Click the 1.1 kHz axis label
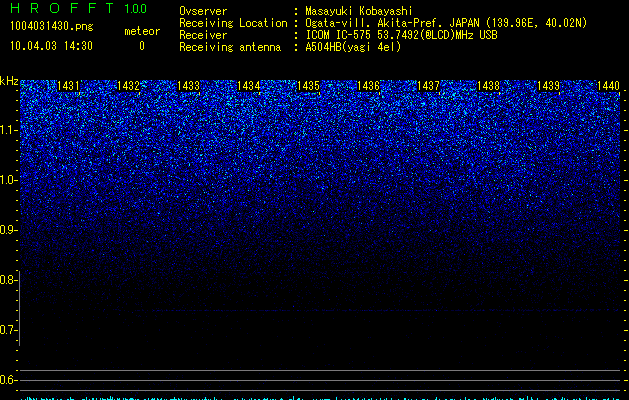Viewport: 629px width, 400px height. pos(8,130)
